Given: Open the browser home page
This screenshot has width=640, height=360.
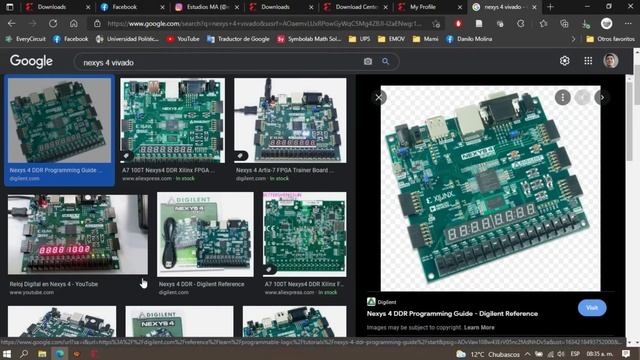Looking at the screenshot, I should click(73, 24).
